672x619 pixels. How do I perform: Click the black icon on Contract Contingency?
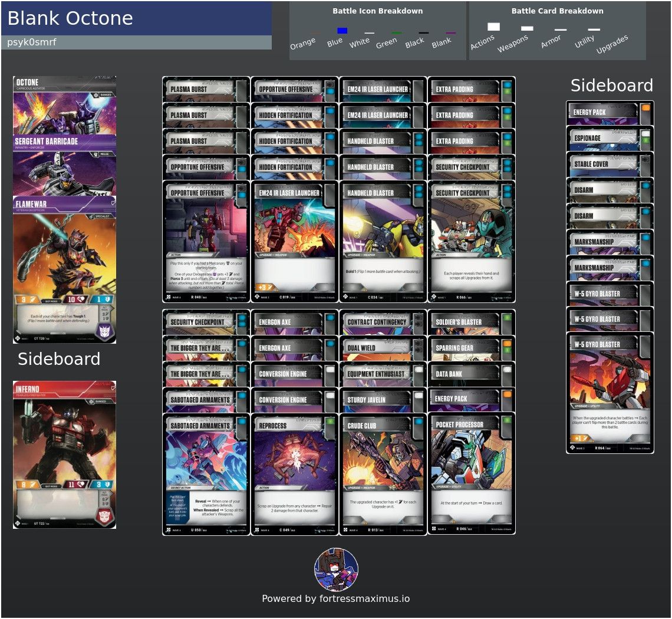pos(419,318)
